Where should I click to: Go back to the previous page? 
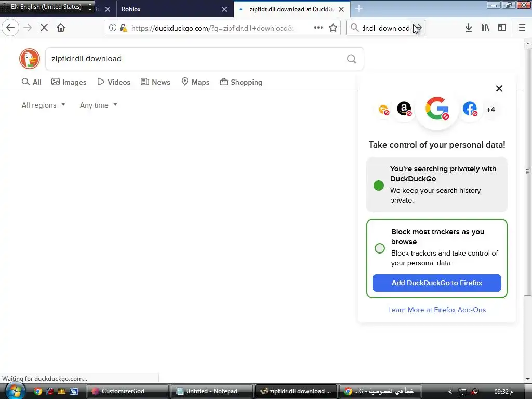click(10, 28)
